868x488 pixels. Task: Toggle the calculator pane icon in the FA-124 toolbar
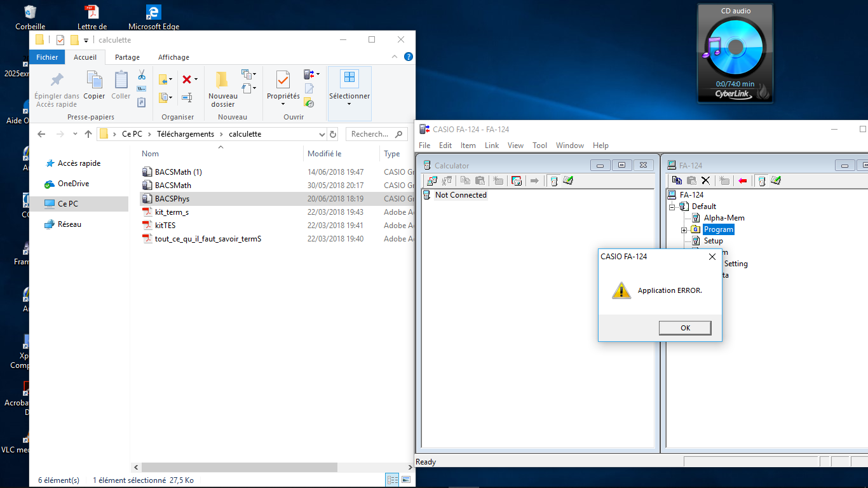pos(761,181)
